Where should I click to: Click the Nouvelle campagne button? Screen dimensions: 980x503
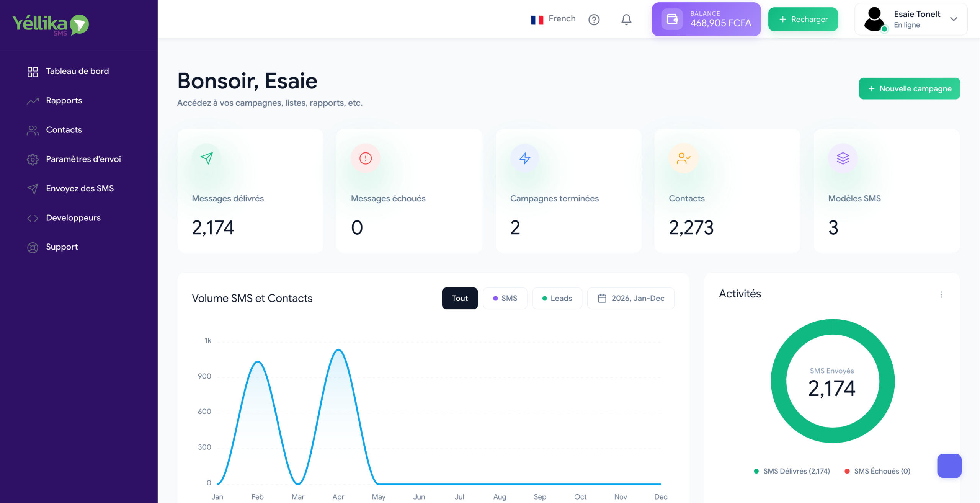click(909, 88)
